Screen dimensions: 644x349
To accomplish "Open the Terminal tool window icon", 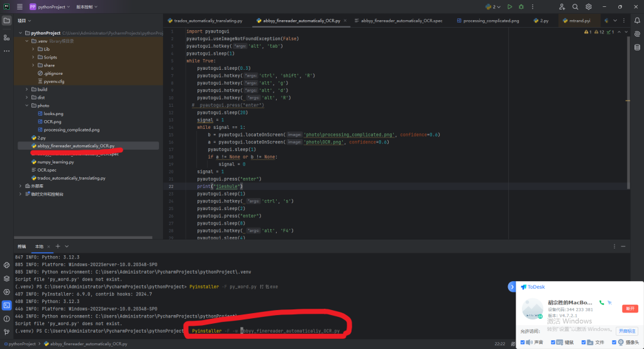I will tap(7, 305).
